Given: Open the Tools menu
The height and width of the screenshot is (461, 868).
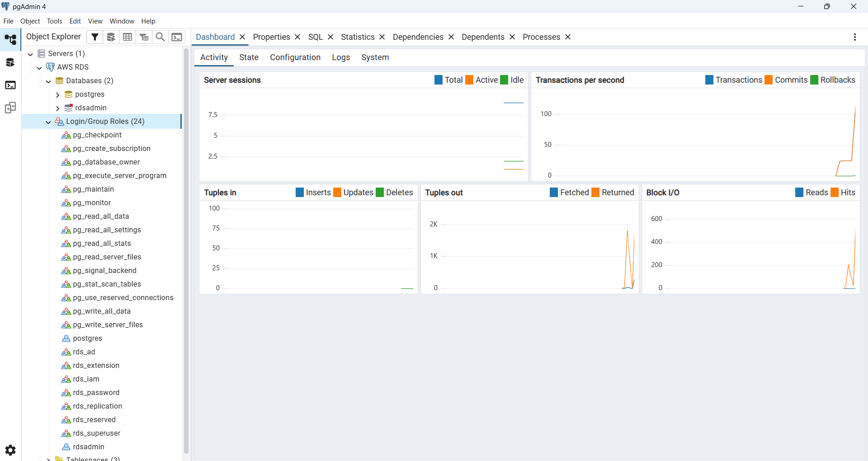Looking at the screenshot, I should pyautogui.click(x=54, y=21).
